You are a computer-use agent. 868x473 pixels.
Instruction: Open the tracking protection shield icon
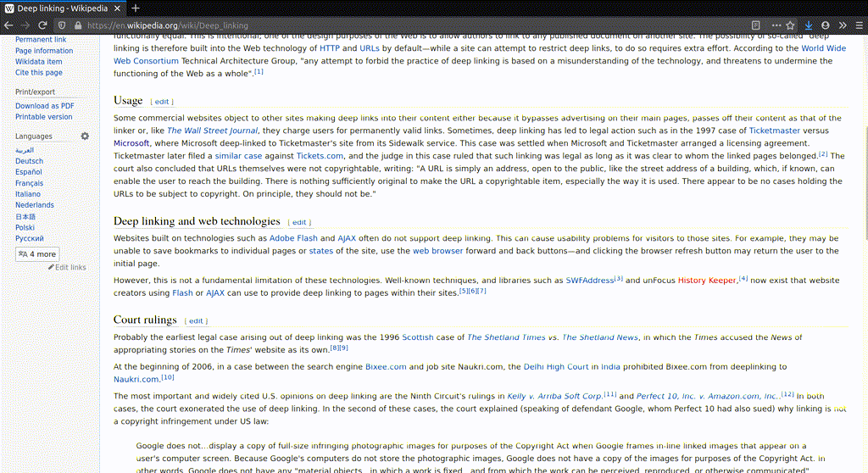[62, 25]
